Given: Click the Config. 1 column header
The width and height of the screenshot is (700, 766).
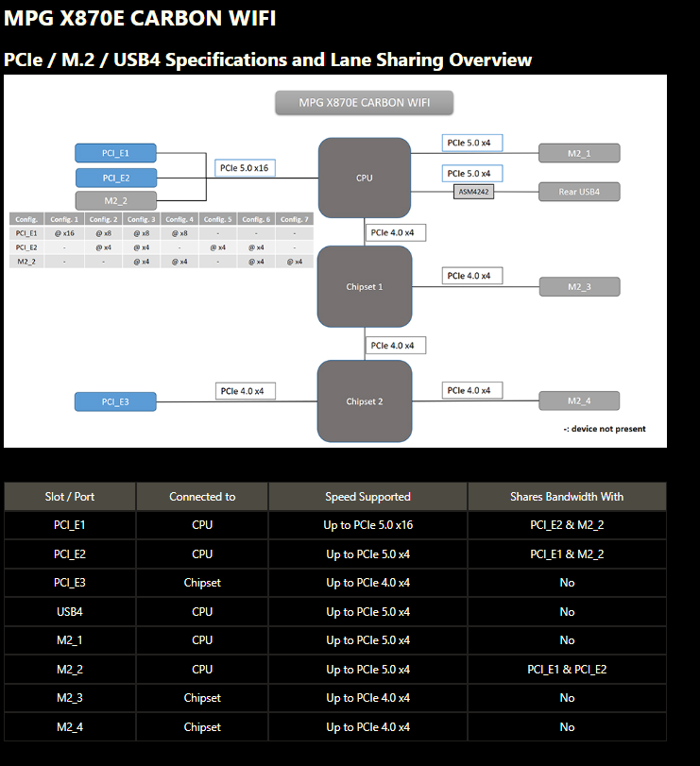Looking at the screenshot, I should click(x=64, y=219).
